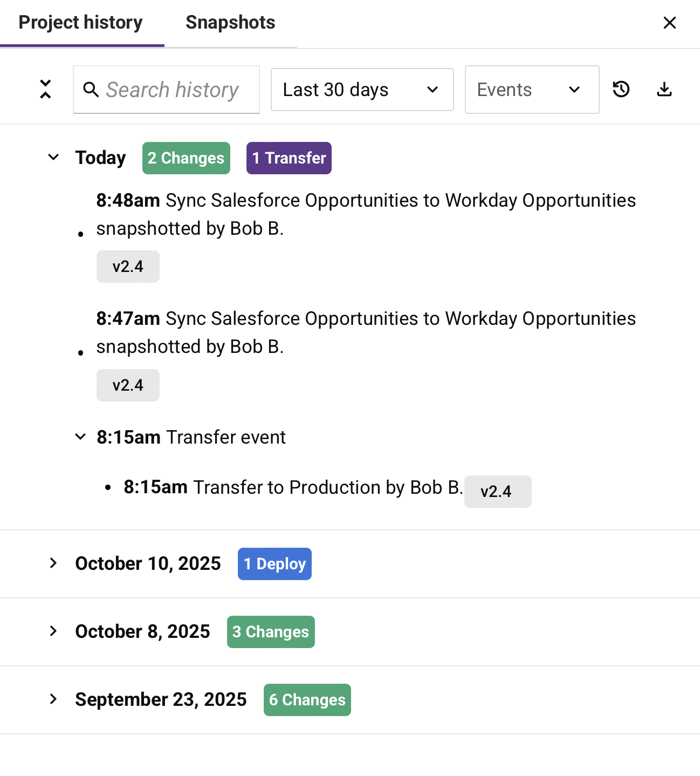Image resolution: width=700 pixels, height=776 pixels.
Task: Collapse all history entries with the collapse icon
Action: pos(45,90)
